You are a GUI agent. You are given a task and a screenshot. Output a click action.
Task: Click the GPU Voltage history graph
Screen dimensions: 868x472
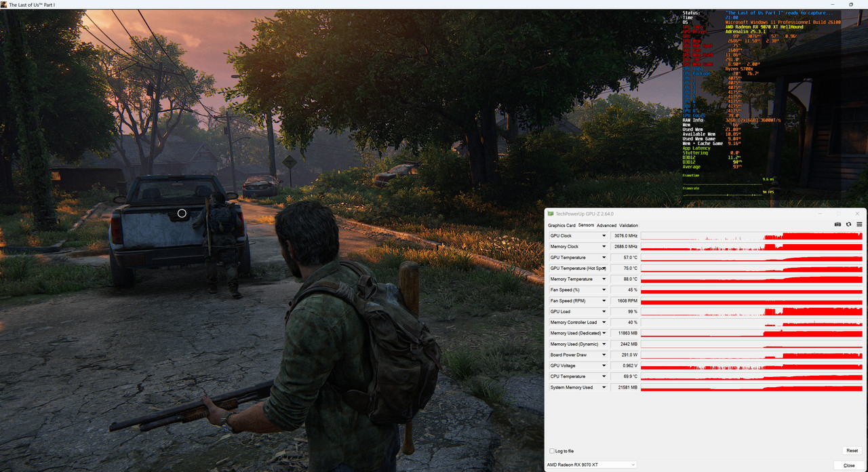[751, 366]
